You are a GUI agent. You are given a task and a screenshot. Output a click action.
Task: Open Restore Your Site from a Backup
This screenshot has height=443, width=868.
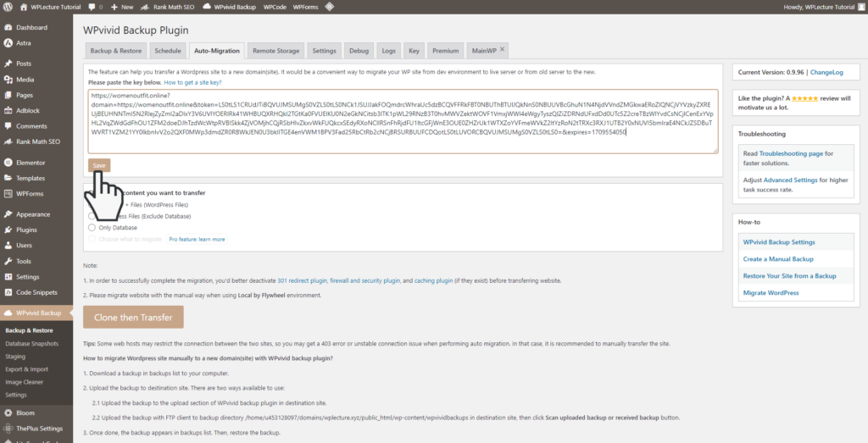click(789, 276)
